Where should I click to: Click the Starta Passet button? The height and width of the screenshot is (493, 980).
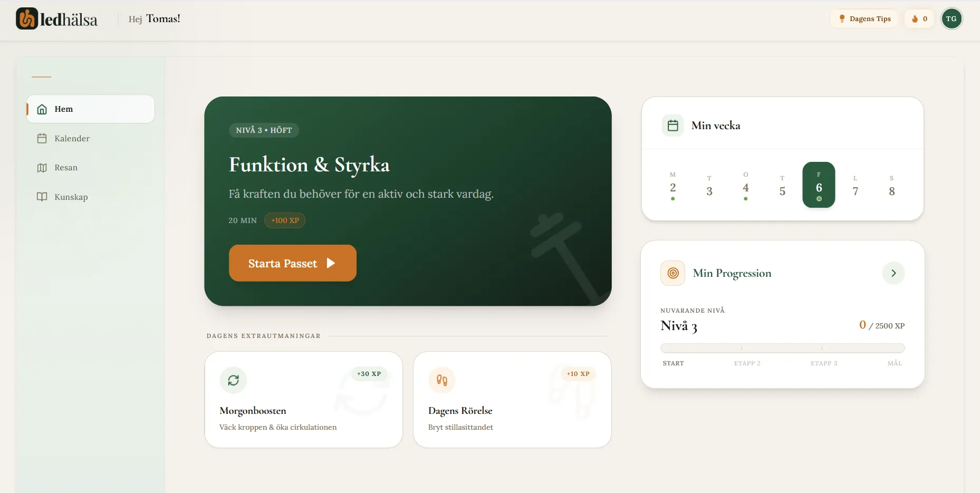292,263
